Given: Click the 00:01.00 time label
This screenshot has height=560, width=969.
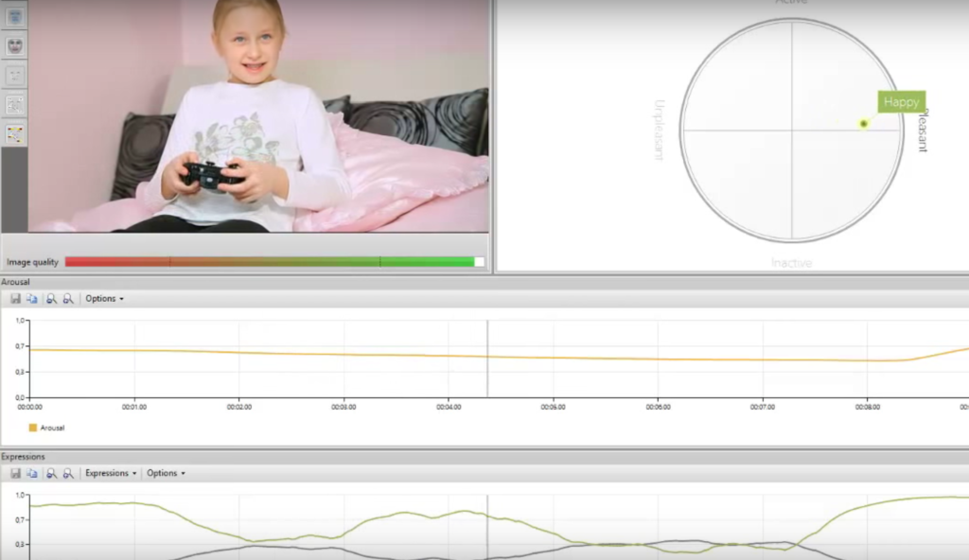Looking at the screenshot, I should 134,408.
